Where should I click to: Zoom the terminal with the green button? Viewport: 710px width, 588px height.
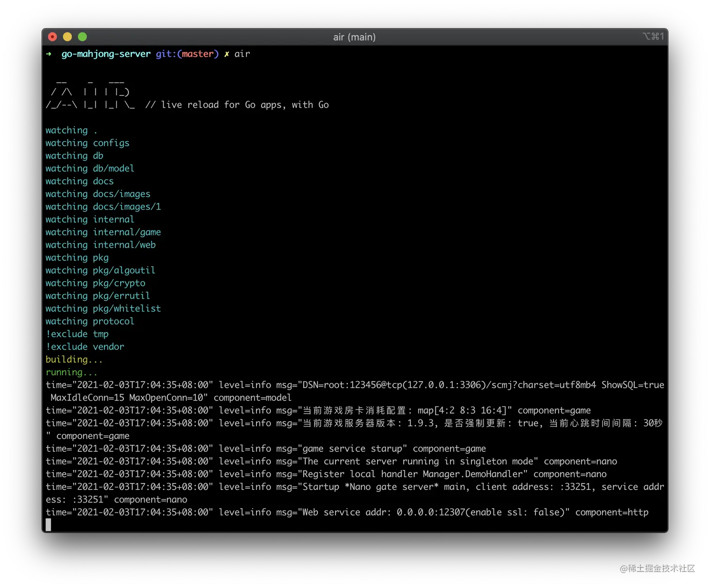83,37
